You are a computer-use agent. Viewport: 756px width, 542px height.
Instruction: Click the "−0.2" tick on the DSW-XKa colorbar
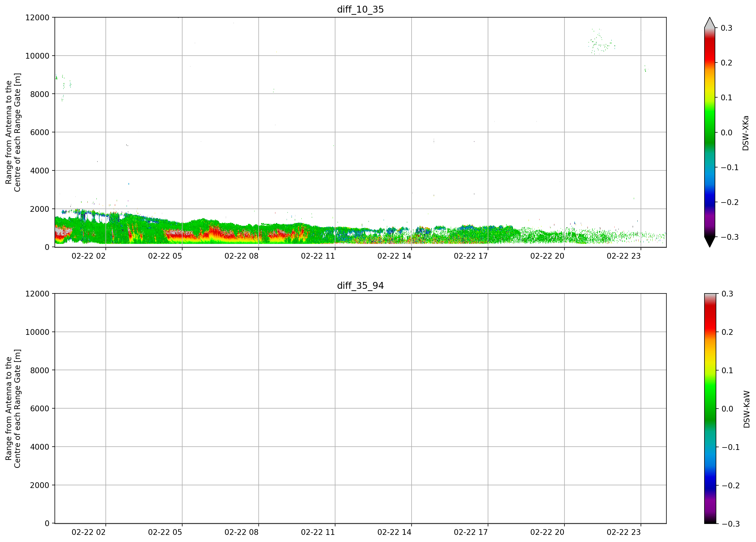click(730, 202)
